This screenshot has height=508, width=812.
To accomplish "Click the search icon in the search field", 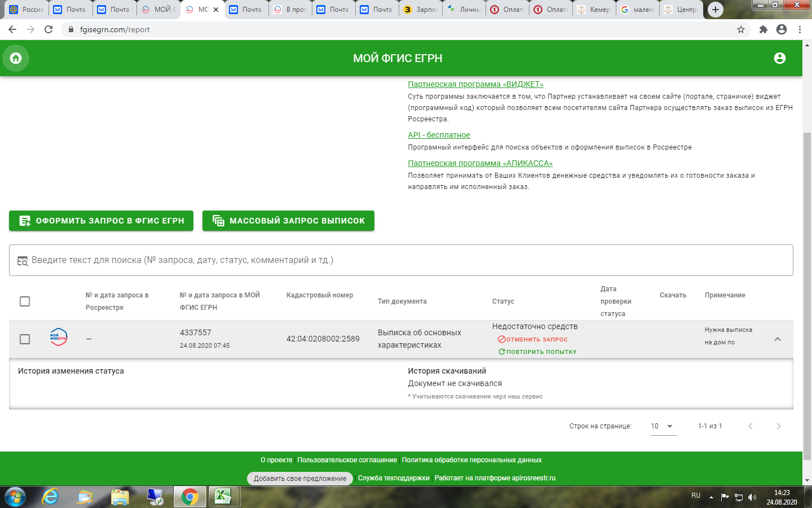I will pyautogui.click(x=23, y=261).
